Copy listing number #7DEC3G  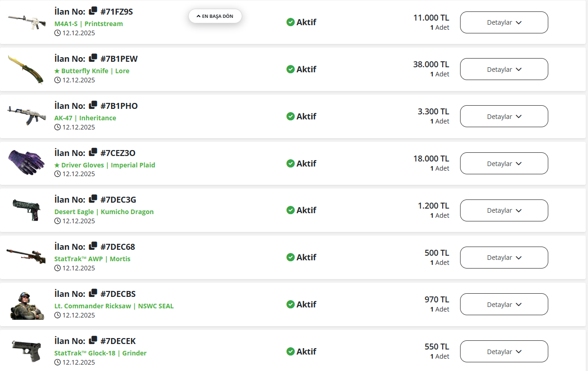93,199
